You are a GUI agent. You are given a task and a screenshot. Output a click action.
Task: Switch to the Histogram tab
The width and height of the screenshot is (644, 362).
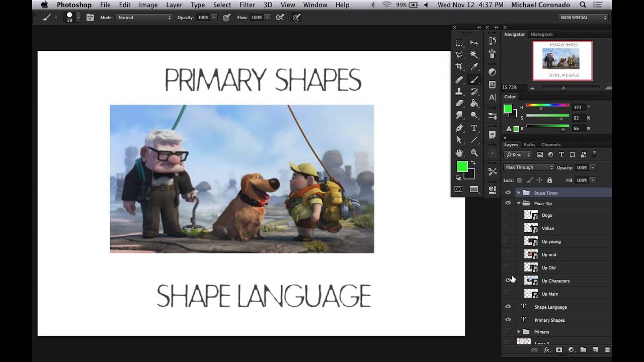tap(541, 34)
